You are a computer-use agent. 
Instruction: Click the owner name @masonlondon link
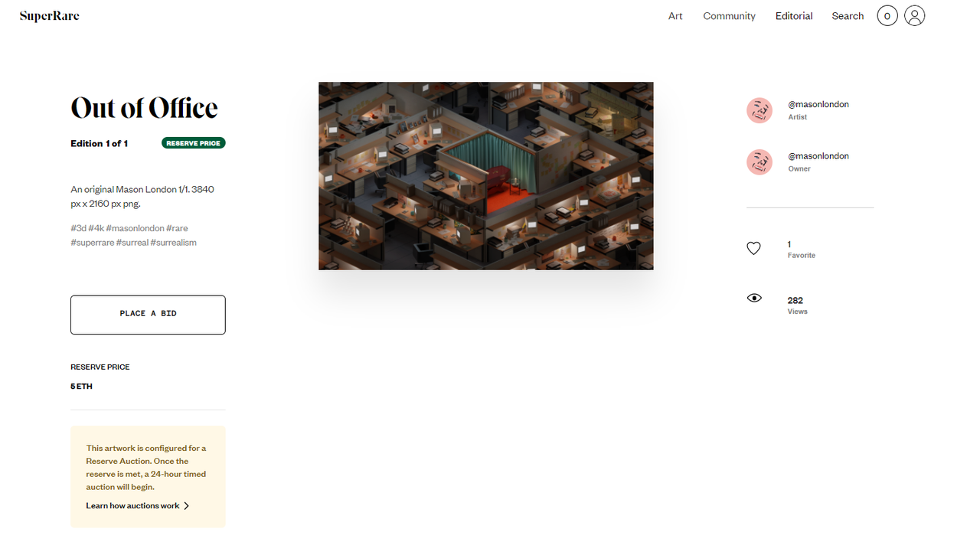tap(818, 156)
